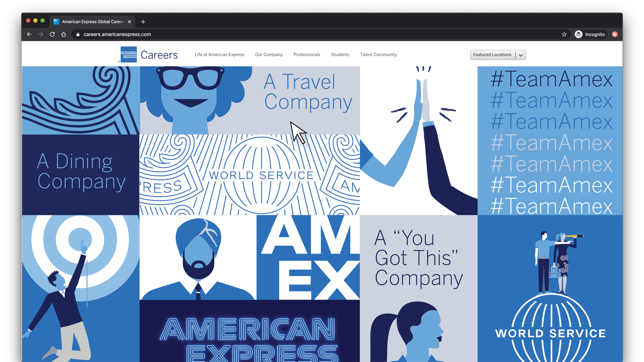View site info via the padlock icon
This screenshot has width=644, height=362.
pos(78,34)
